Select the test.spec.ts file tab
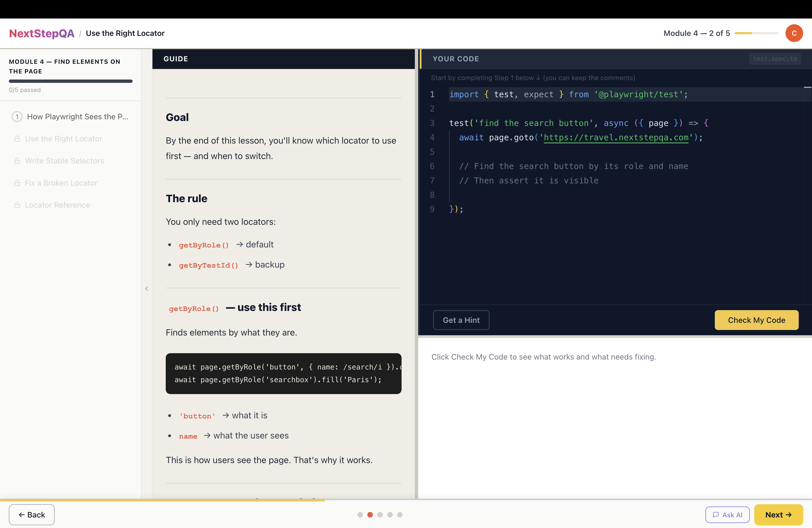Screen dimensions: 812x528 coord(775,59)
